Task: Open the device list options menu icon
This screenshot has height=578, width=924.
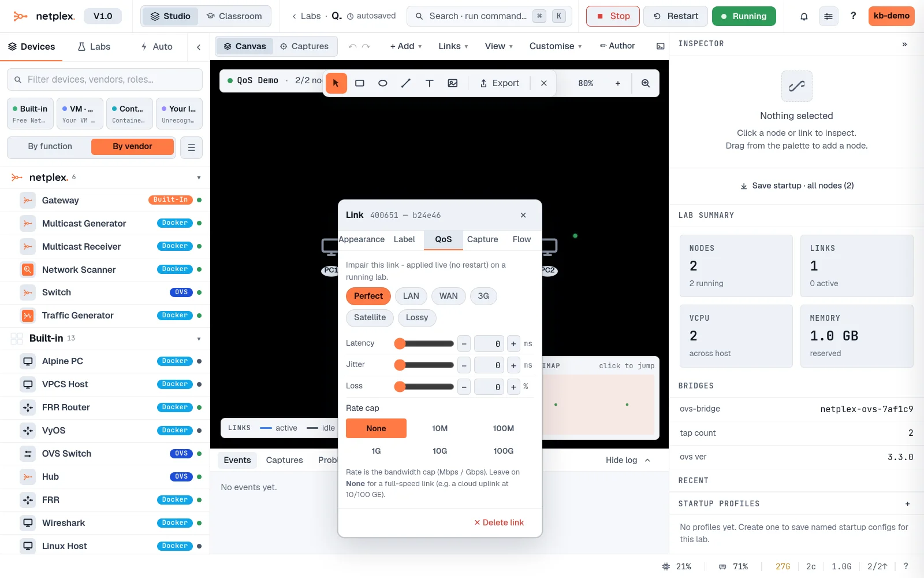Action: [191, 147]
